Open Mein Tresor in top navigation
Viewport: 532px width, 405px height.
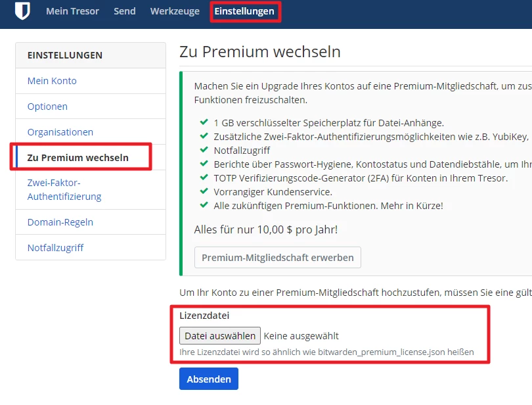tap(72, 11)
